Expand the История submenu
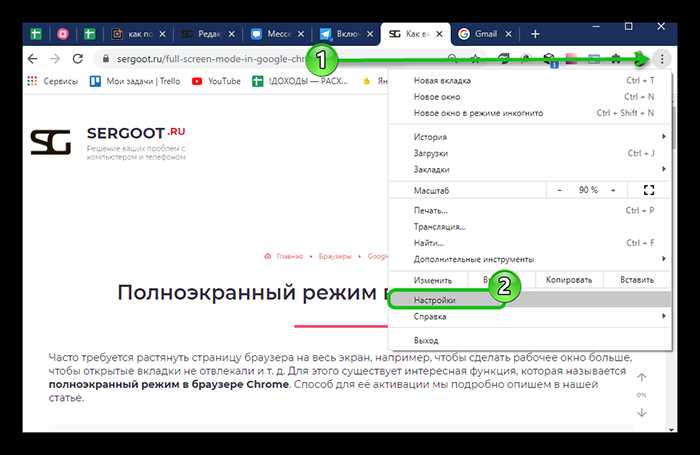 pos(540,136)
